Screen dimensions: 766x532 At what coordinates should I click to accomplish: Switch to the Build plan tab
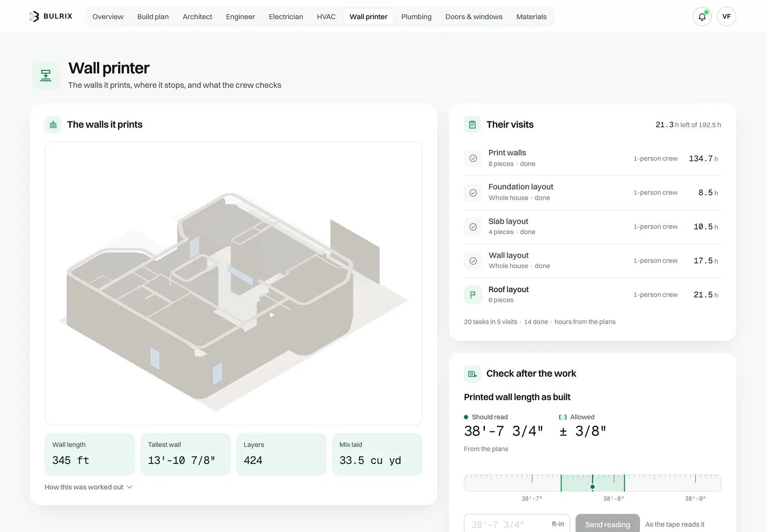[x=153, y=17]
